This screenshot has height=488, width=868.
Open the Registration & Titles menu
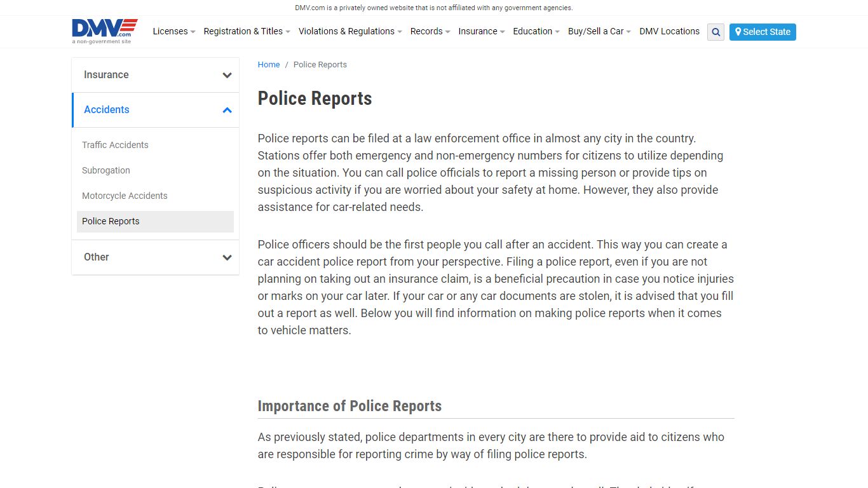click(x=247, y=31)
